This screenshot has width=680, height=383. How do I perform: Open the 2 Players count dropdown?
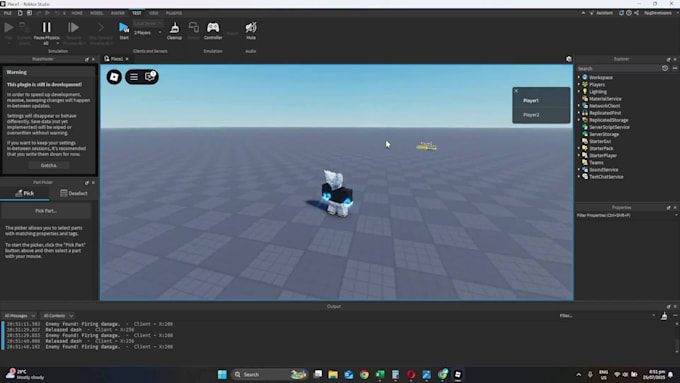[x=147, y=33]
